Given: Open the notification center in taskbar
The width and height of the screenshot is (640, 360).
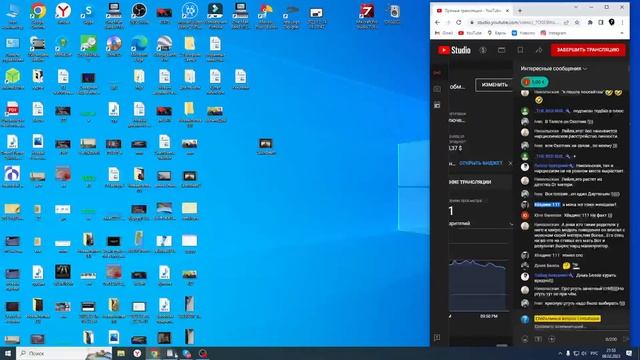Looking at the screenshot, I should pyautogui.click(x=629, y=353).
